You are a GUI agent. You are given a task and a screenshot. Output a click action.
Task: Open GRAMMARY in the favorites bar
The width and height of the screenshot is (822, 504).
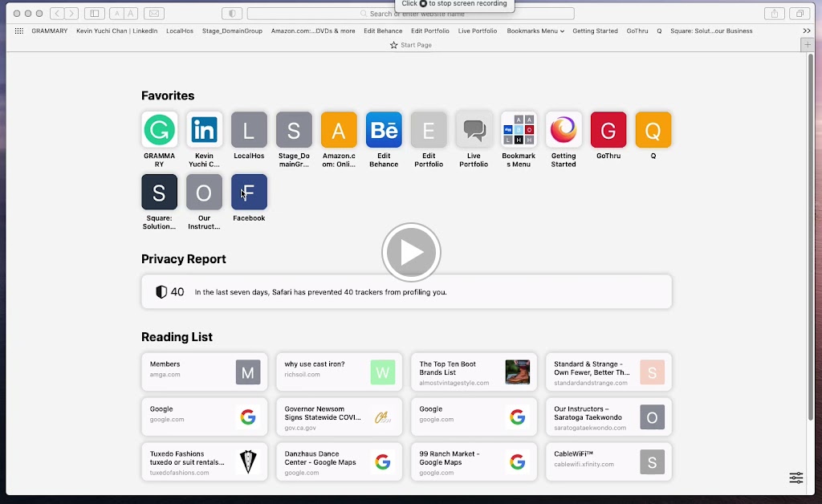tap(49, 31)
